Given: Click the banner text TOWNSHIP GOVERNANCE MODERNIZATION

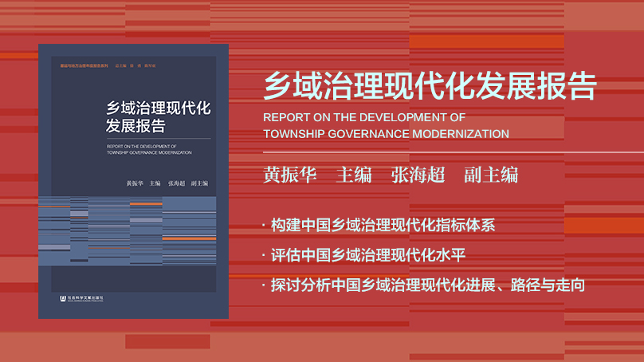Looking at the screenshot, I should click(385, 133).
